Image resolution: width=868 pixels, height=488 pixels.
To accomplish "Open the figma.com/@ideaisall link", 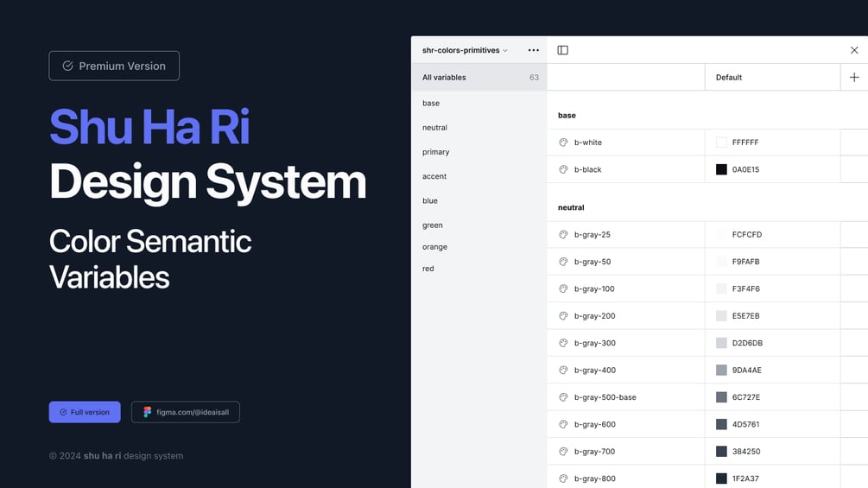I will point(186,412).
